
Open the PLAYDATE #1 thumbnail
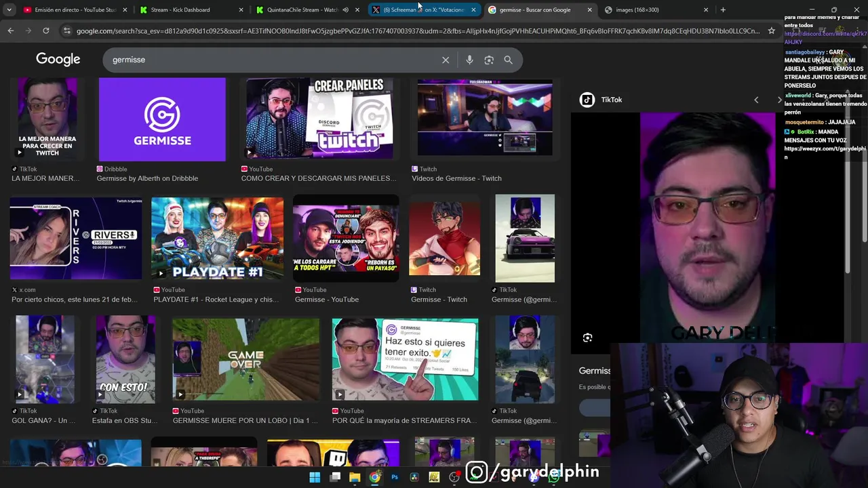(218, 239)
